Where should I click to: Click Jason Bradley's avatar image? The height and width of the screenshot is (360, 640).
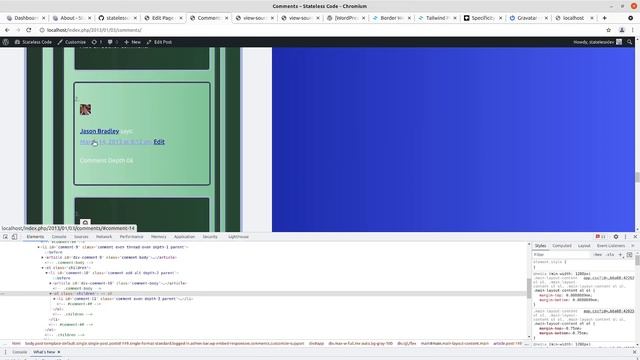click(85, 109)
